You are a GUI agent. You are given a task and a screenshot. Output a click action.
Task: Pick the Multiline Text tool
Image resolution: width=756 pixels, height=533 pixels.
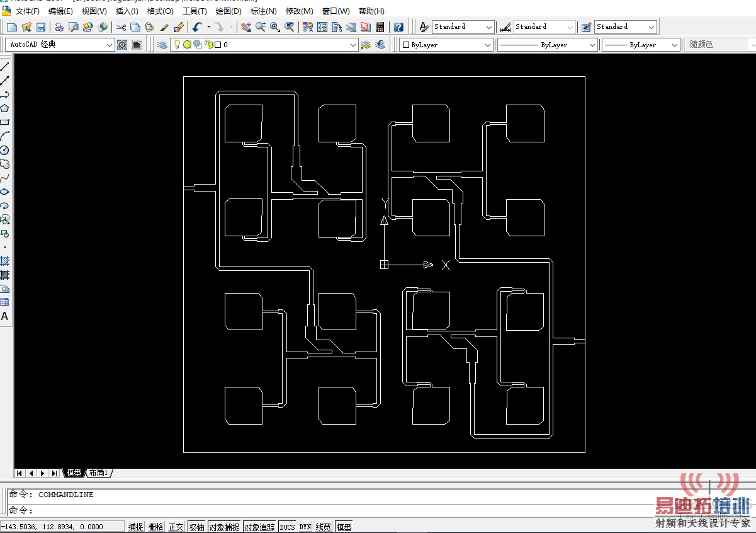pos(4,316)
